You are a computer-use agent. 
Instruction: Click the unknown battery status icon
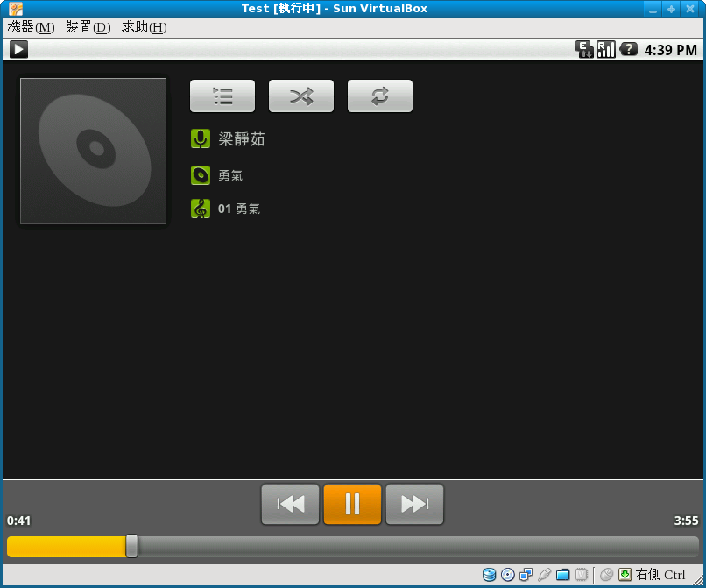point(628,50)
